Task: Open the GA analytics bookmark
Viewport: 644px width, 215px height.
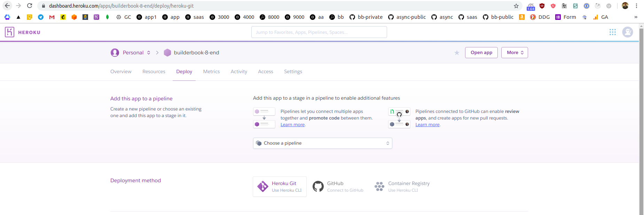Action: (600, 17)
